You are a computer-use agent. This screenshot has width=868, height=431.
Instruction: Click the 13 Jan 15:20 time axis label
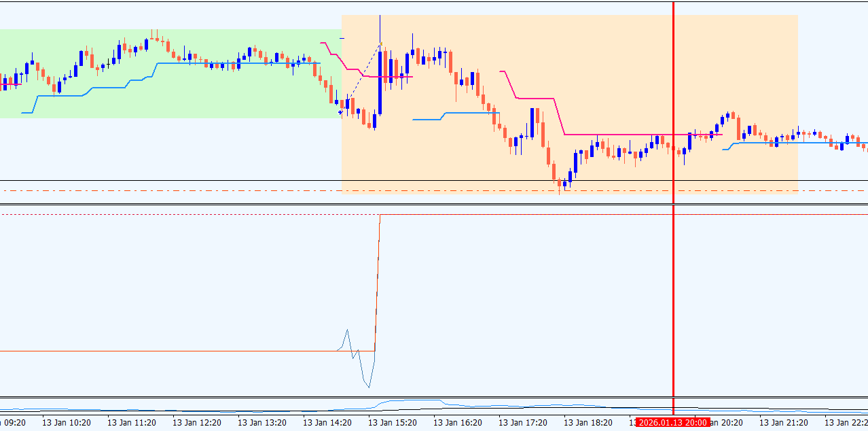point(392,422)
